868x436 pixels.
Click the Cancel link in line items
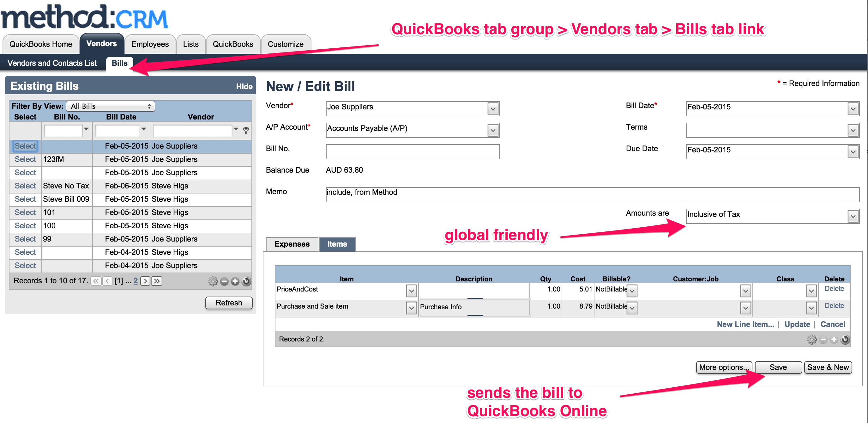click(x=833, y=324)
